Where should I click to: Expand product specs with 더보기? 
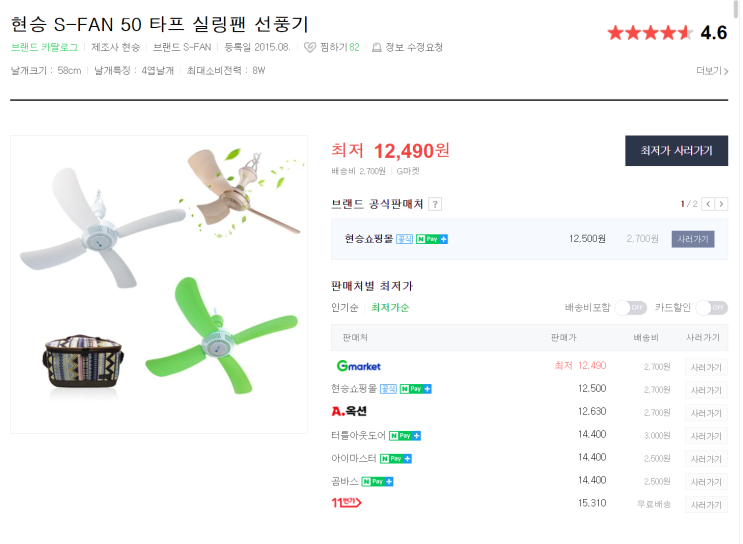(x=712, y=71)
